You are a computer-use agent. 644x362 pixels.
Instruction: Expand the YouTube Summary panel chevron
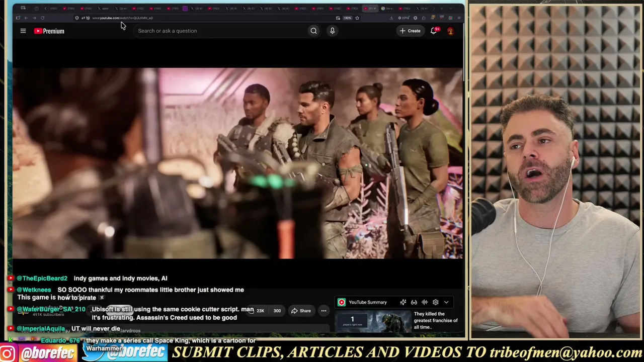tap(446, 302)
